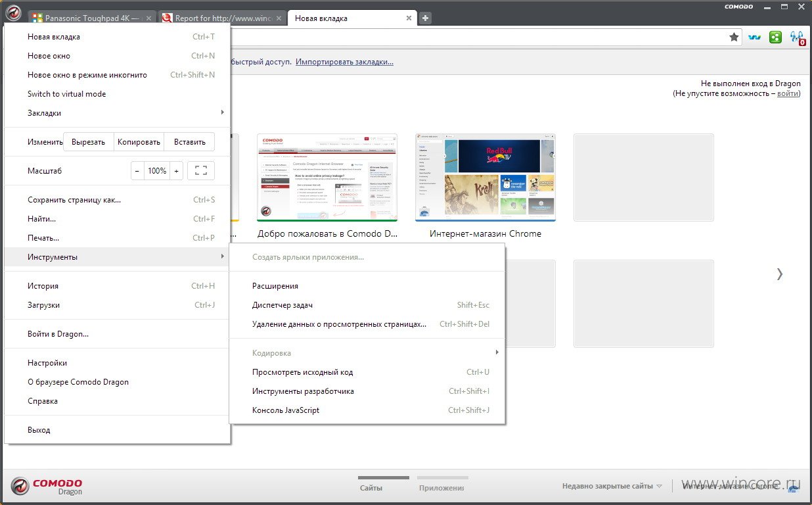Open Comodo Dragon welcome page thumbnail

coord(327,178)
